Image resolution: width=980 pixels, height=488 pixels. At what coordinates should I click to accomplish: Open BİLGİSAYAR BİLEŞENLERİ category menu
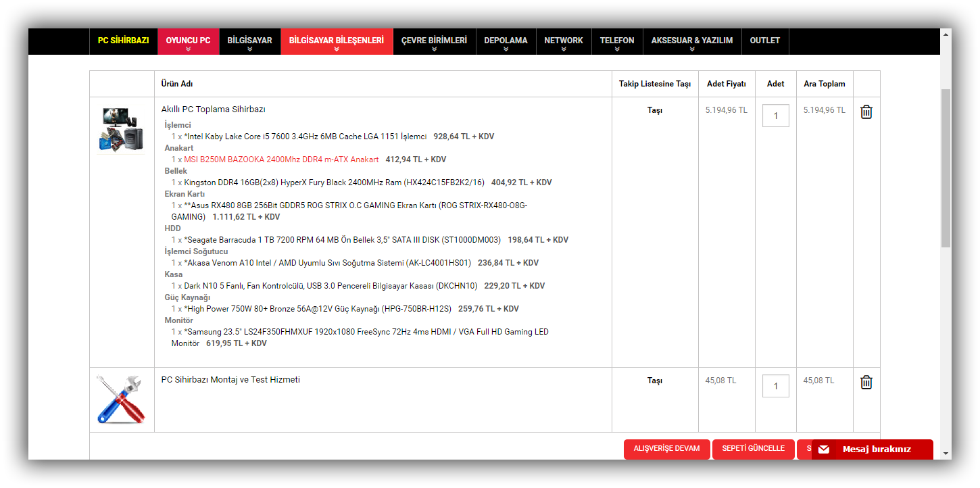(337, 41)
